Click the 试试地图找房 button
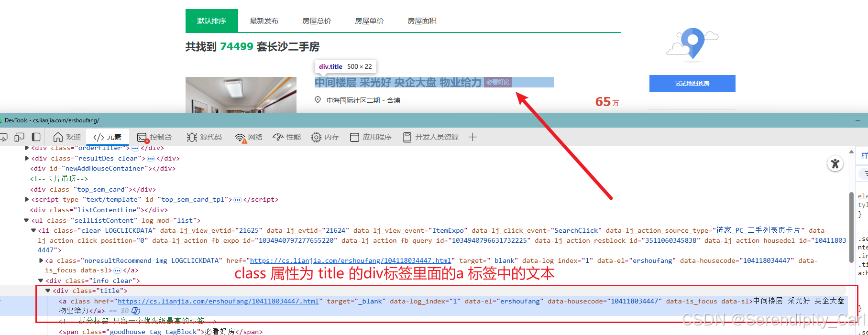This screenshot has height=335, width=868. pos(692,84)
